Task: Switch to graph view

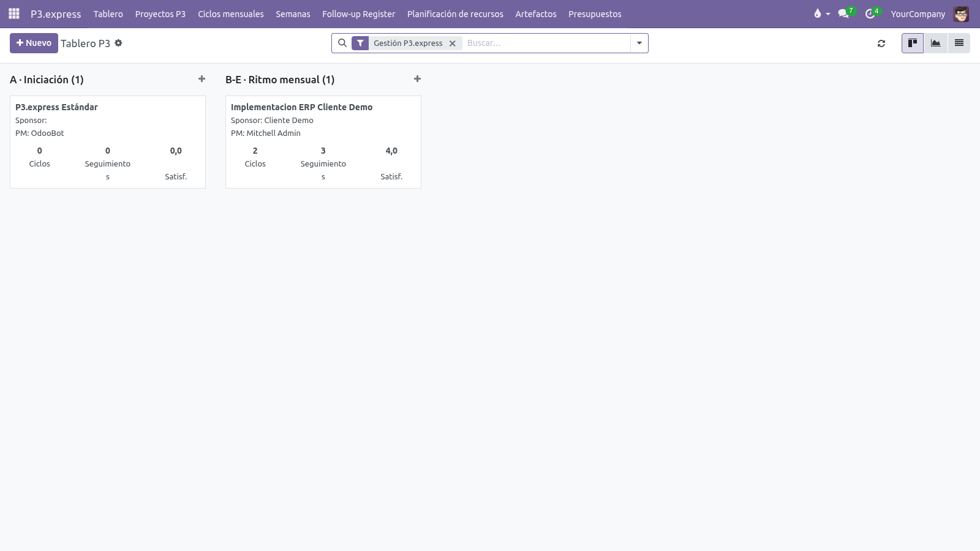Action: [x=936, y=43]
